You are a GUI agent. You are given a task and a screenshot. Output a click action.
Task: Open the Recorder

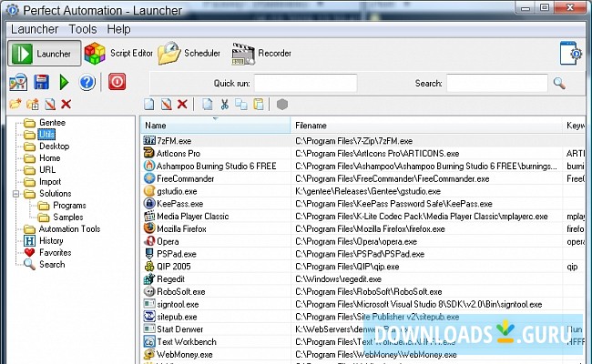pyautogui.click(x=261, y=54)
